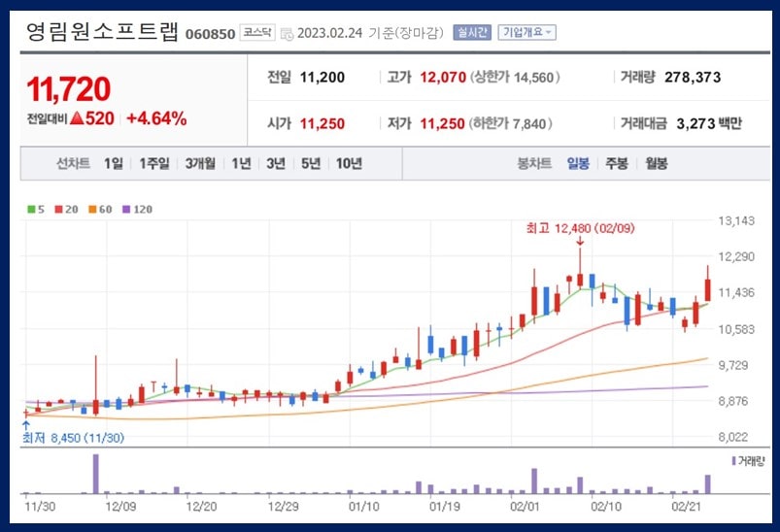The image size is (780, 532).
Task: Select the 5년 line chart tab
Action: pos(311,163)
